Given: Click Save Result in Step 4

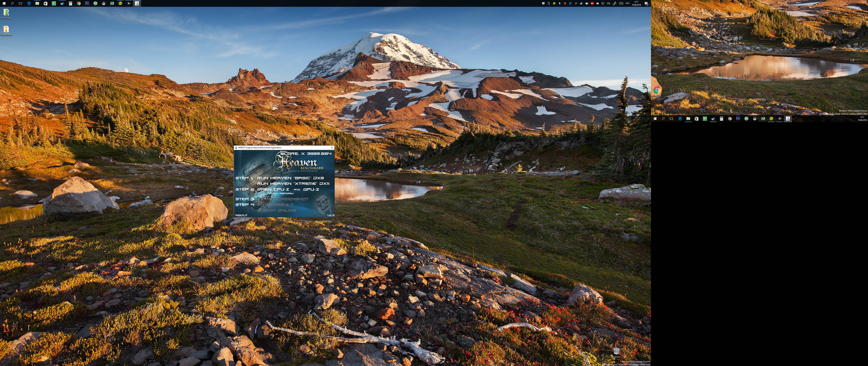Looking at the screenshot, I should pos(275,204).
